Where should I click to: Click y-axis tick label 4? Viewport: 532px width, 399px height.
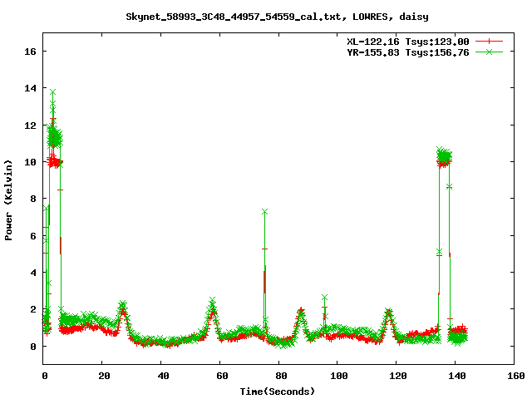[33, 273]
